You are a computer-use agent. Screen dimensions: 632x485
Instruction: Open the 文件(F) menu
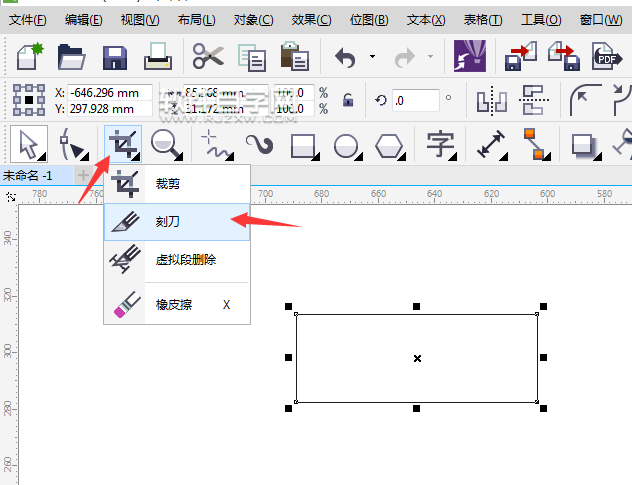(x=27, y=19)
